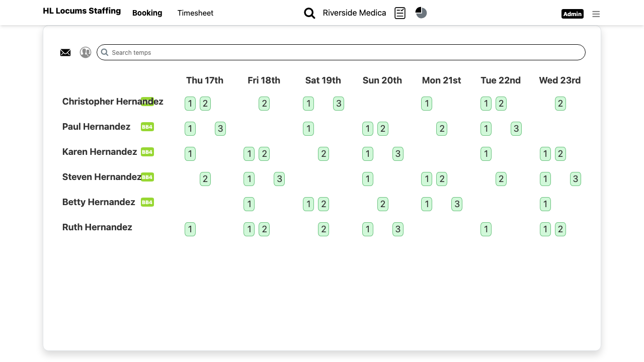Select Ruth's Thu 17th shift 1
Screen dimensions: 644x362
pos(190,229)
